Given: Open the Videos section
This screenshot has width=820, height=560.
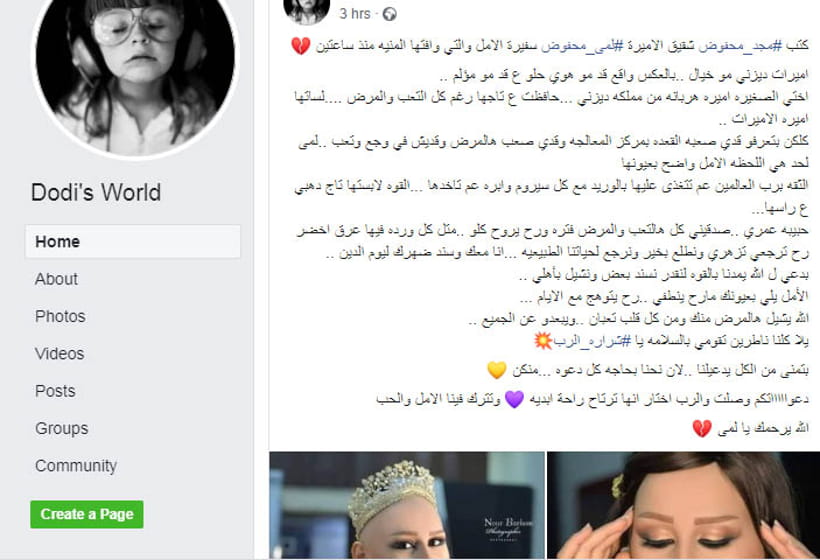Looking at the screenshot, I should pyautogui.click(x=60, y=354).
